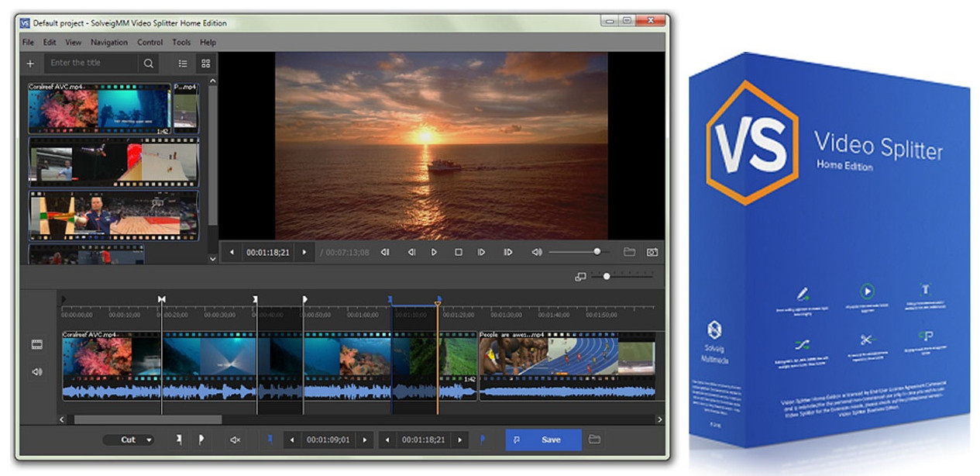Jump to next marker in player controls
This screenshot has width=980, height=476.
pos(508,252)
